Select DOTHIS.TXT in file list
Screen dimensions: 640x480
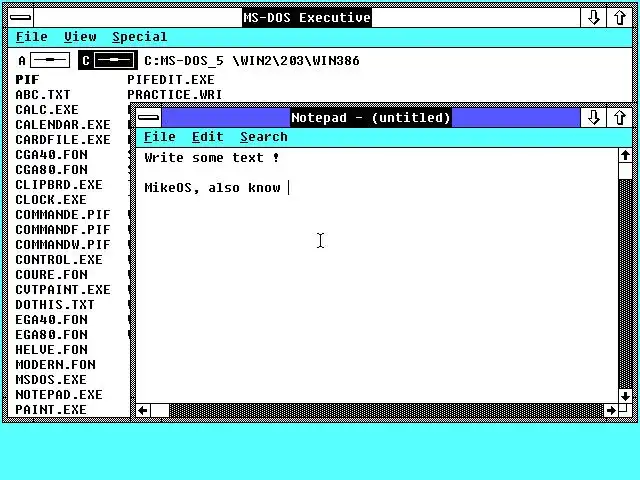pos(55,304)
